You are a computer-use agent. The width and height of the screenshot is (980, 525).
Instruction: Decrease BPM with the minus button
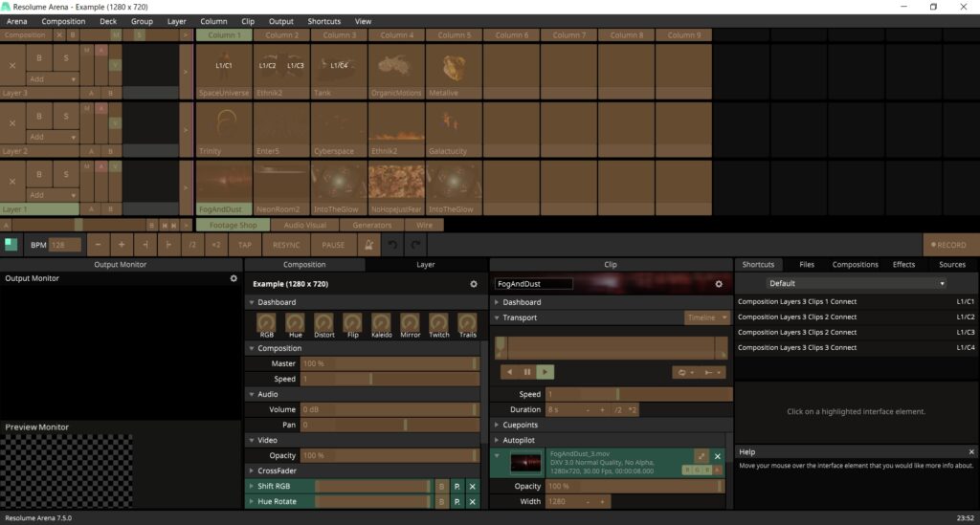pyautogui.click(x=99, y=245)
